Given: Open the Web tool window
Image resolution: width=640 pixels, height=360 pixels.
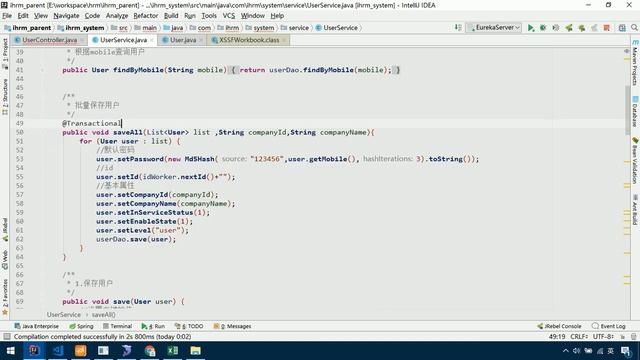Looking at the screenshot, I should (5, 260).
